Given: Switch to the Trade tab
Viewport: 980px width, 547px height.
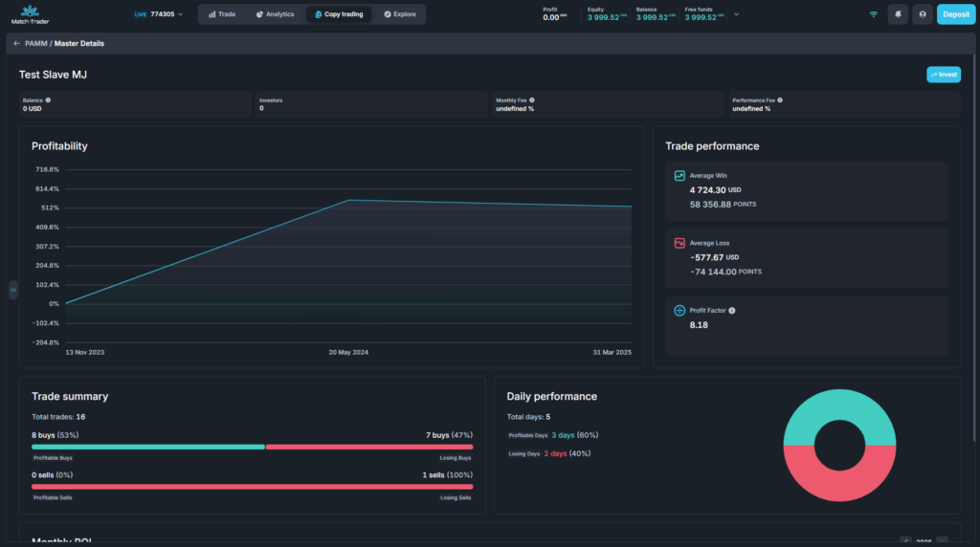Looking at the screenshot, I should pos(222,14).
